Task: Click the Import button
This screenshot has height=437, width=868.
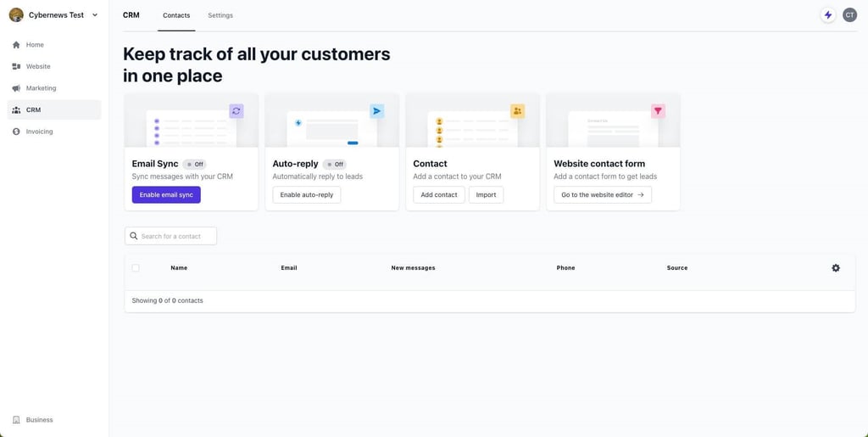Action: [x=486, y=195]
